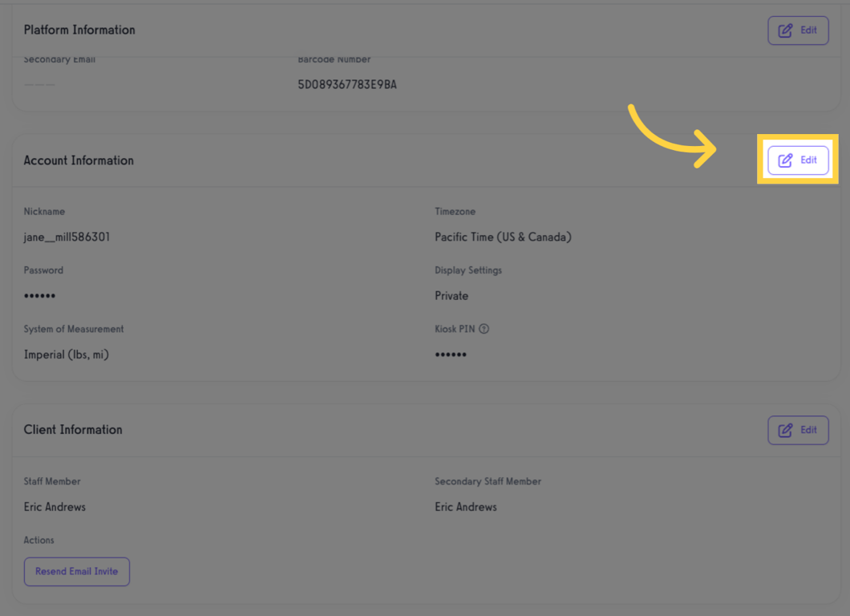Click the Staff Member Eric Andrews entry
Viewport: 850px width, 616px height.
click(x=55, y=506)
